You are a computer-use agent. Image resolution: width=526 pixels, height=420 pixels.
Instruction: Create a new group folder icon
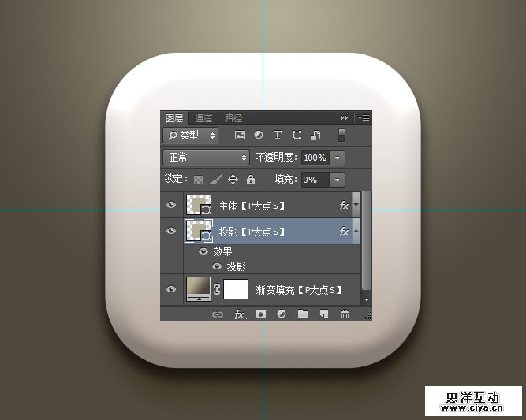click(x=303, y=314)
